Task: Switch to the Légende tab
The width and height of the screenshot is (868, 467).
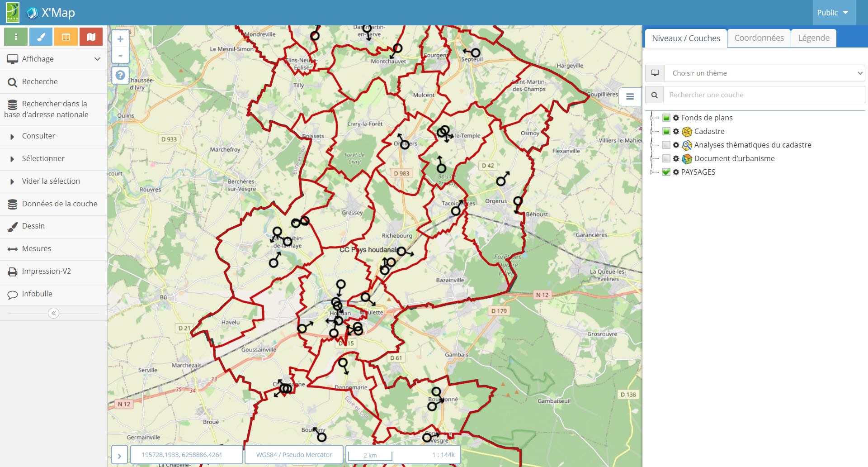Action: (x=813, y=38)
